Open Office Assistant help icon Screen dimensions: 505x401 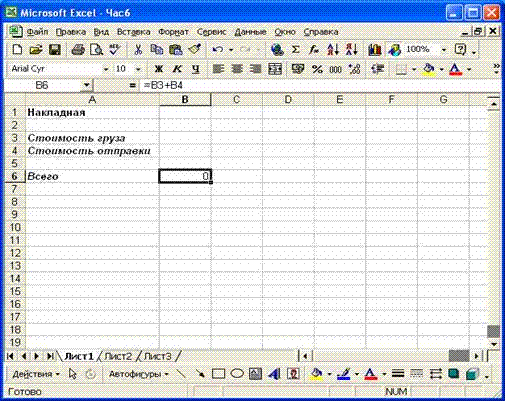pyautogui.click(x=460, y=50)
